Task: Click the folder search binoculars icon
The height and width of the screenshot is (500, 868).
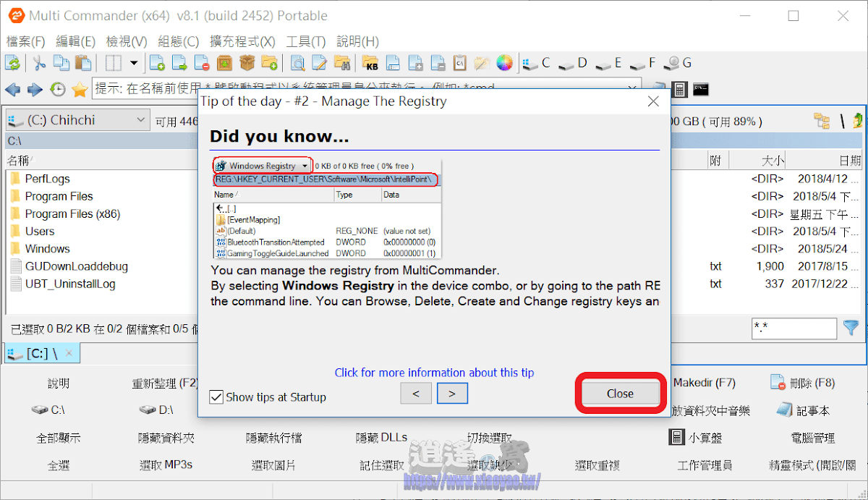Action: pyautogui.click(x=342, y=63)
